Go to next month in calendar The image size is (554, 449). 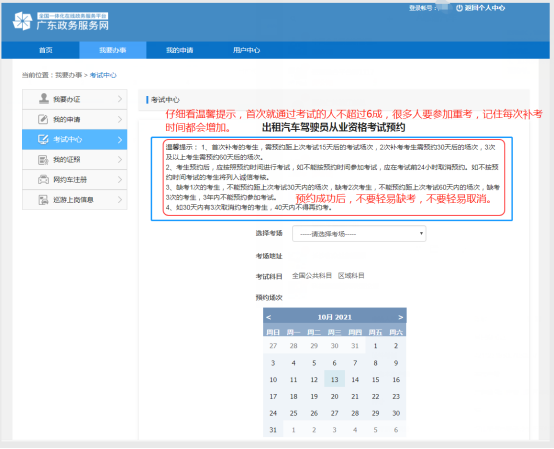400,317
